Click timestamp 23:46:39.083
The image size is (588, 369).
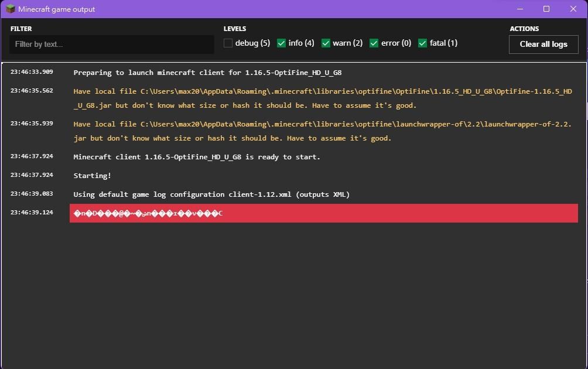[32, 193]
